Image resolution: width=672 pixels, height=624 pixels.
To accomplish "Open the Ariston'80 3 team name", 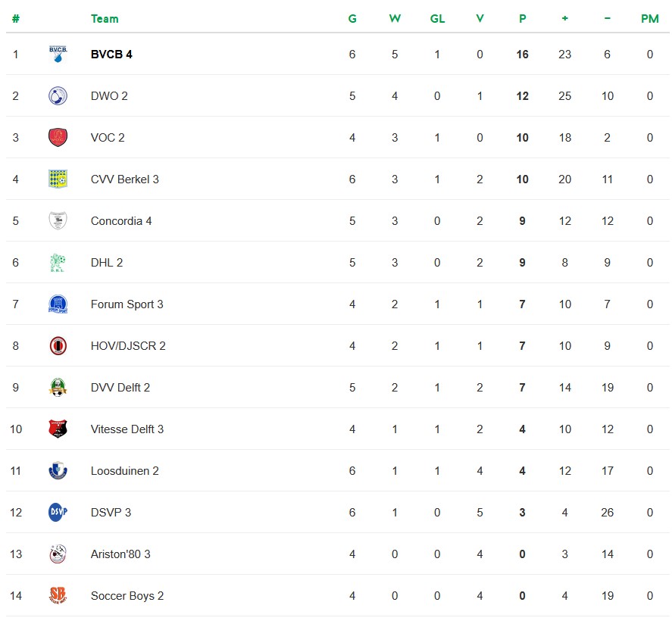I will pos(120,554).
